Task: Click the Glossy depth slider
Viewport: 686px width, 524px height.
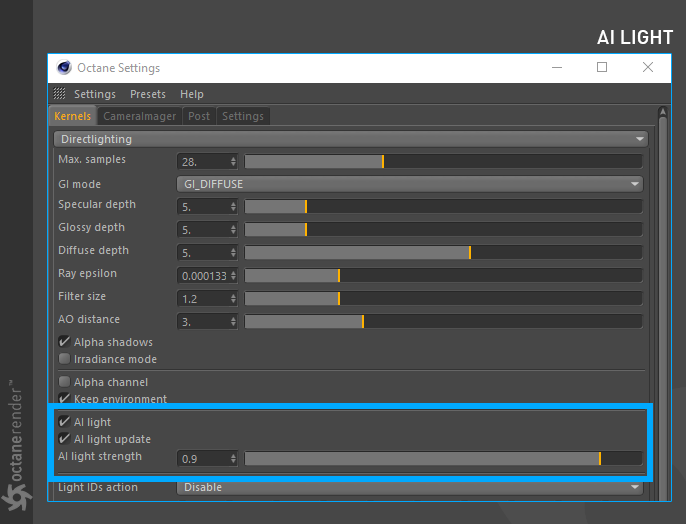Action: click(x=443, y=229)
